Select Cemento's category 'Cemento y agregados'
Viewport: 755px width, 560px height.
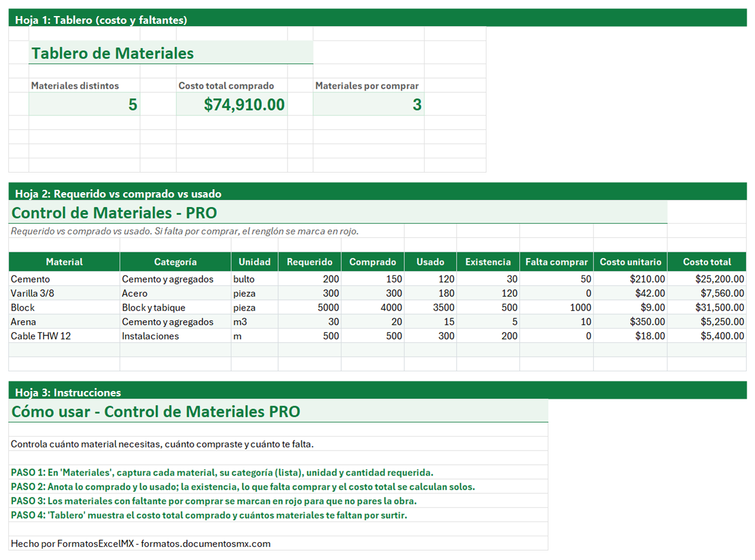(x=176, y=279)
